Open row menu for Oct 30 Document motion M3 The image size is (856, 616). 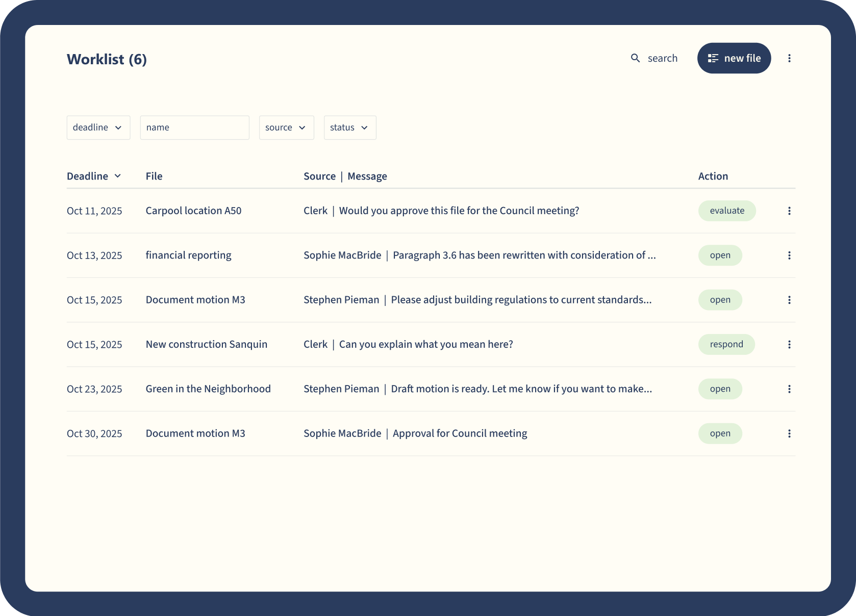pyautogui.click(x=789, y=433)
